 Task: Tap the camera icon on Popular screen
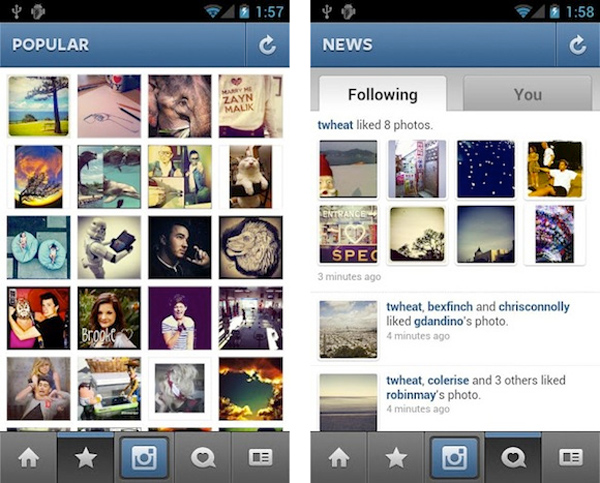(x=144, y=458)
